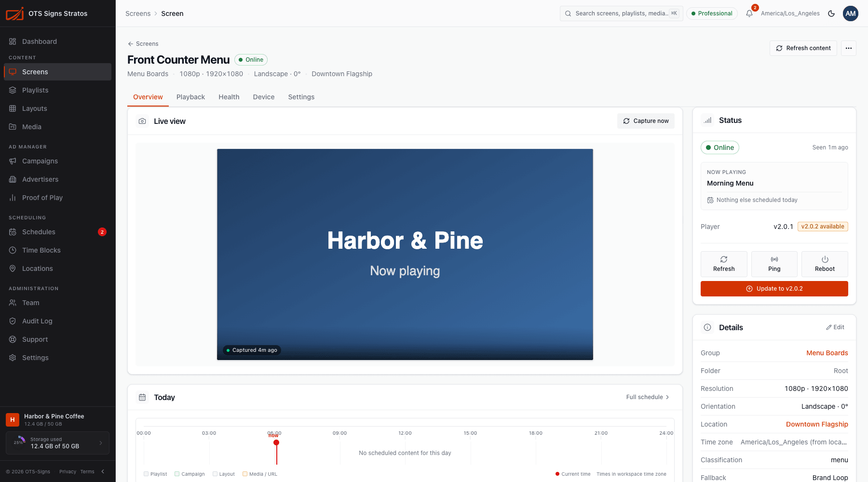Switch to the Health tab
The height and width of the screenshot is (482, 868).
(x=229, y=97)
